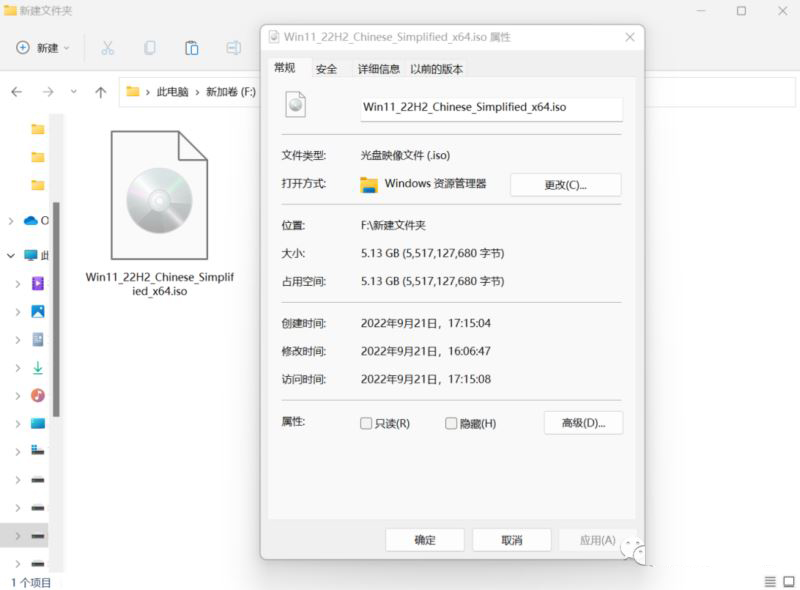
Task: Collapse the This PC tree node
Action: pyautogui.click(x=11, y=255)
